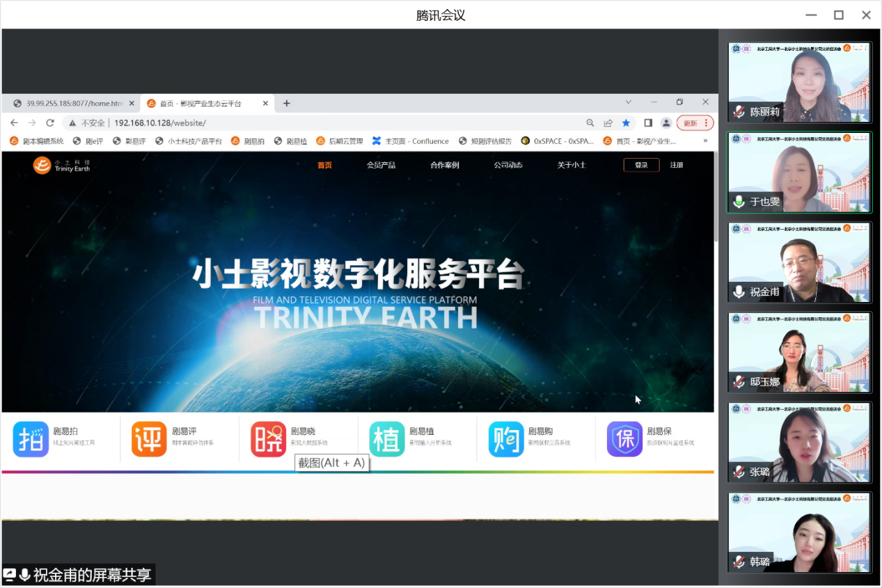Expand the bookmarks bar overflow chevron
This screenshot has height=588, width=882.
point(705,141)
